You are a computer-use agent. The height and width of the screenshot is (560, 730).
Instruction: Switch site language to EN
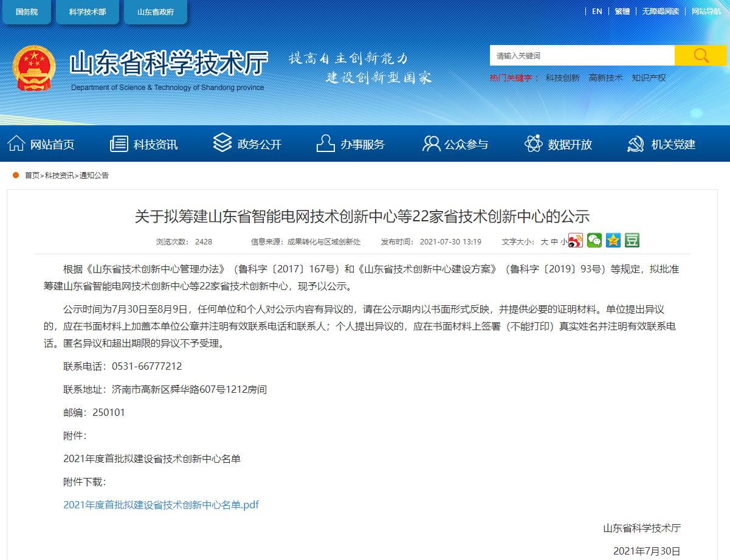pos(597,12)
